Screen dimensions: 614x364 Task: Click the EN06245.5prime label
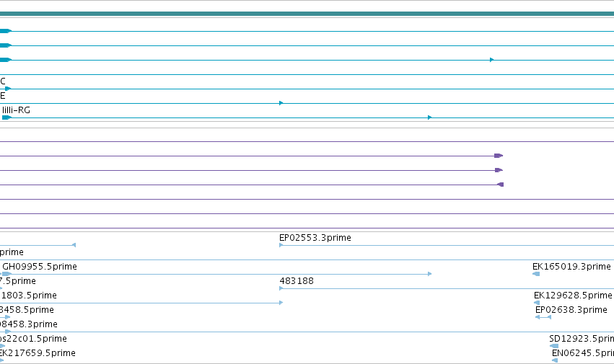[x=583, y=353]
